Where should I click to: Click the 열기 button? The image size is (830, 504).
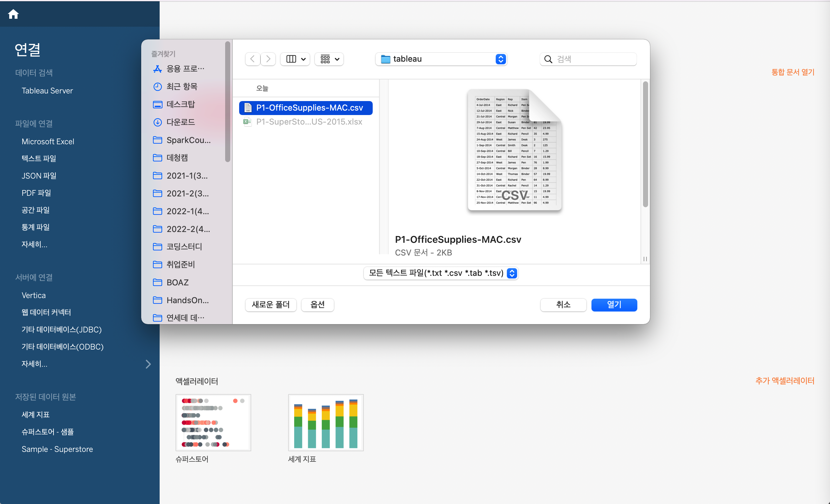pyautogui.click(x=614, y=305)
